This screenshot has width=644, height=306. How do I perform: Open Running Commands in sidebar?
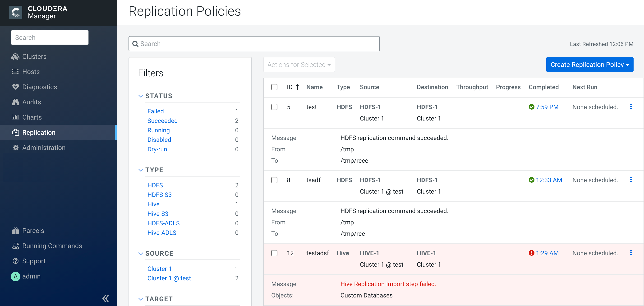tap(52, 246)
